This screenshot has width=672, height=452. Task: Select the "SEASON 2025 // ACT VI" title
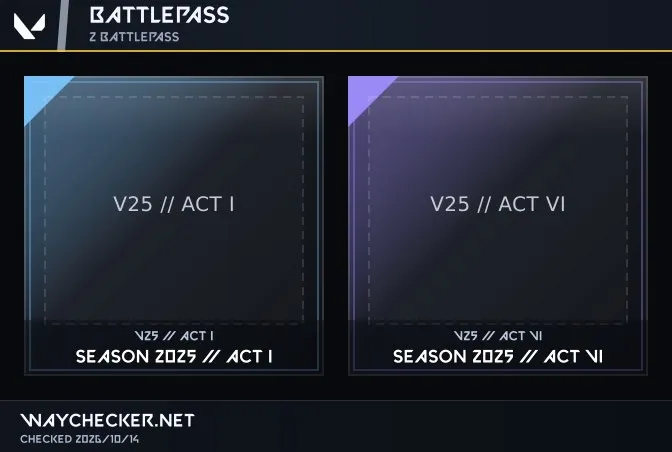coord(498,356)
